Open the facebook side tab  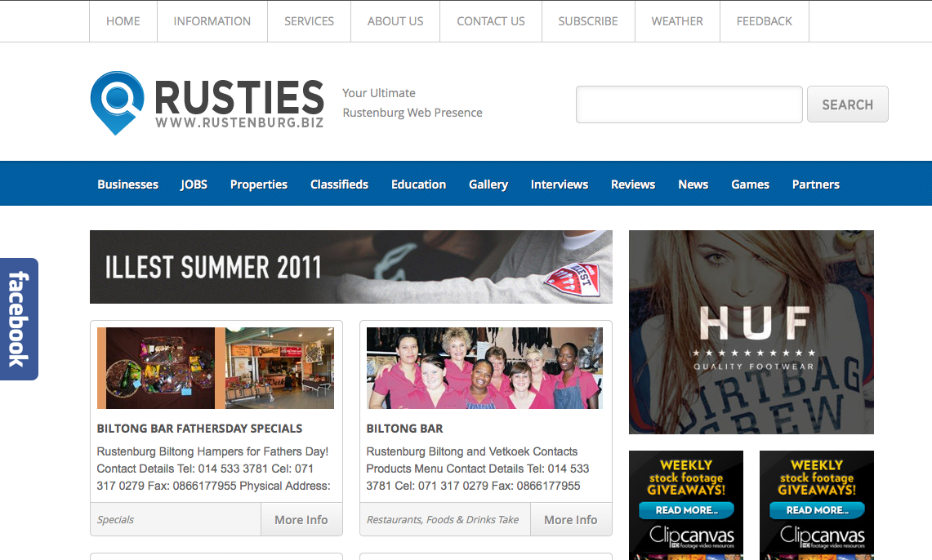click(x=19, y=318)
